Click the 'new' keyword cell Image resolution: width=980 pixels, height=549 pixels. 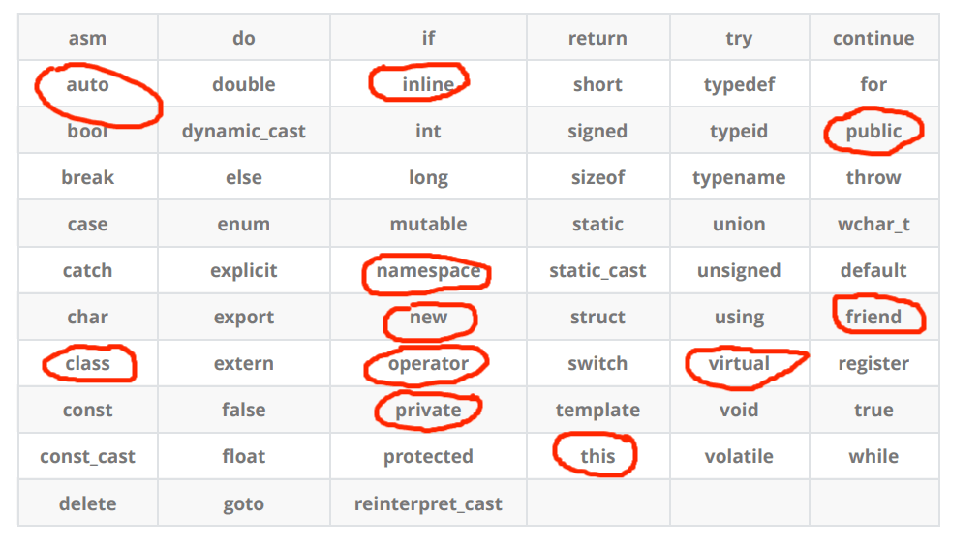(x=428, y=318)
